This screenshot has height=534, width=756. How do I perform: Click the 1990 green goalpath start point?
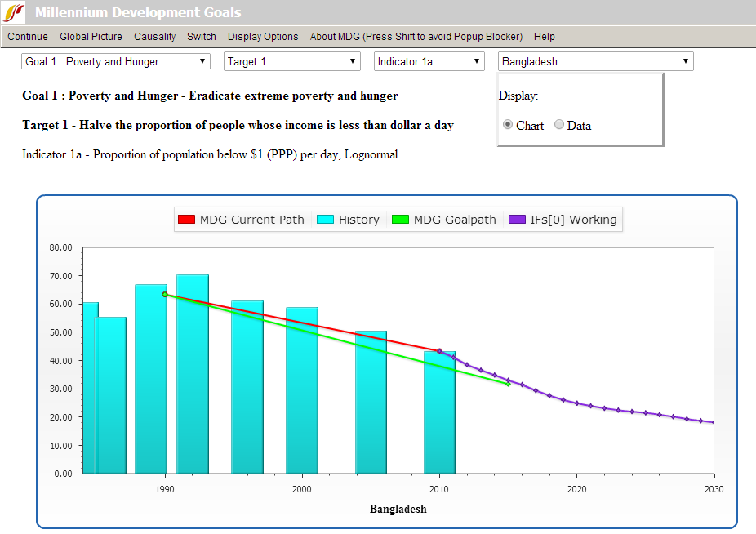coord(165,294)
